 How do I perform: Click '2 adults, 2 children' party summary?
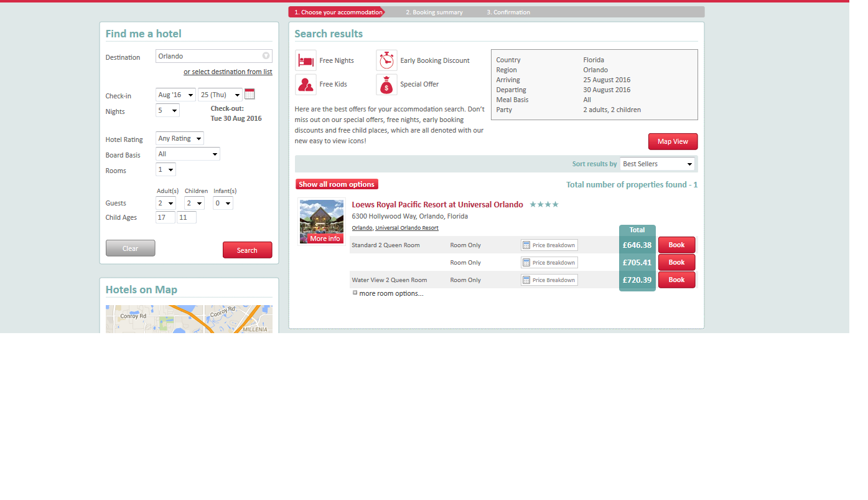(612, 110)
